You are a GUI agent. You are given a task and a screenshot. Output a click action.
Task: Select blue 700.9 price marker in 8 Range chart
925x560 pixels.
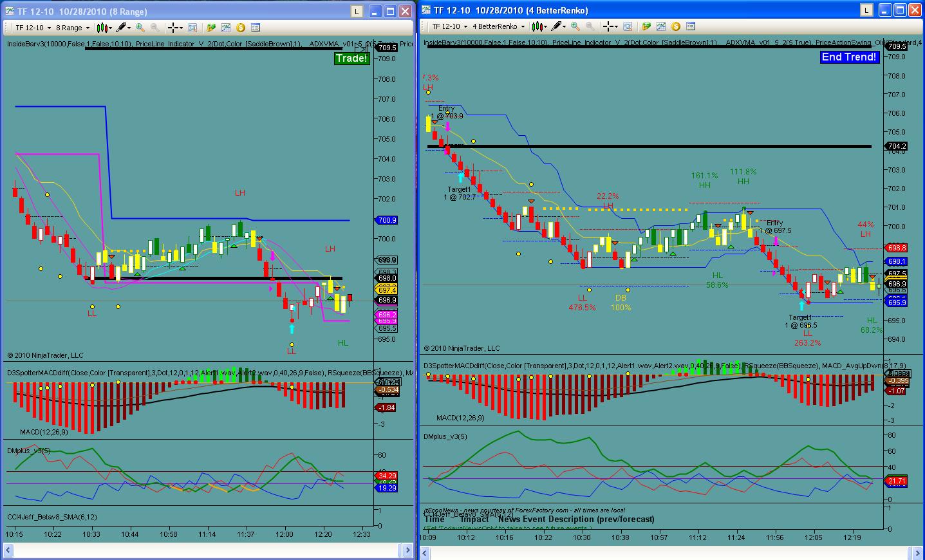(x=388, y=220)
